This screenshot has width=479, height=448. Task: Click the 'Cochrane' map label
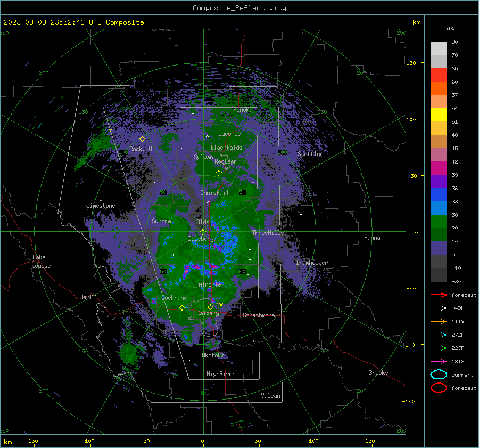click(174, 298)
